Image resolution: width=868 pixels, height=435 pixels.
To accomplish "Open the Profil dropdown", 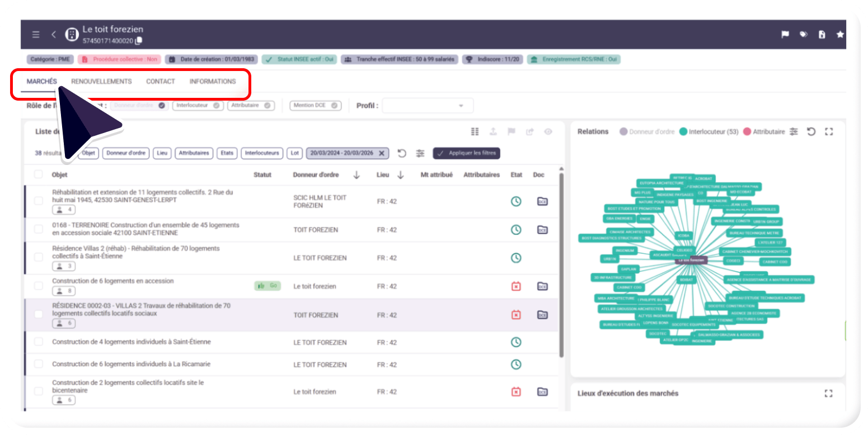I will pyautogui.click(x=428, y=106).
